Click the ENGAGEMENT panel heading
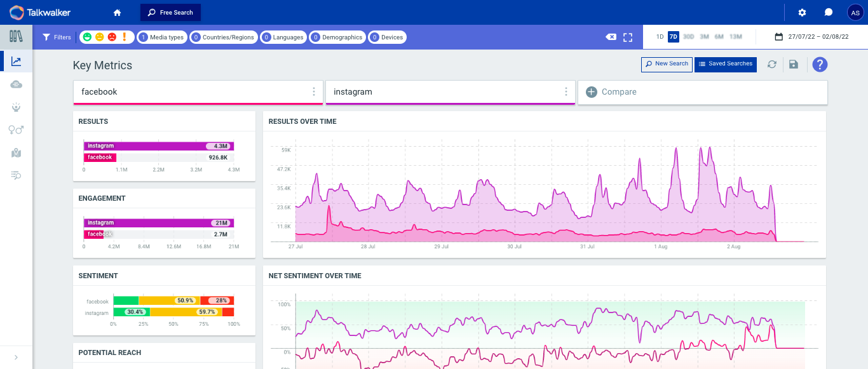The width and height of the screenshot is (868, 369). pyautogui.click(x=102, y=199)
